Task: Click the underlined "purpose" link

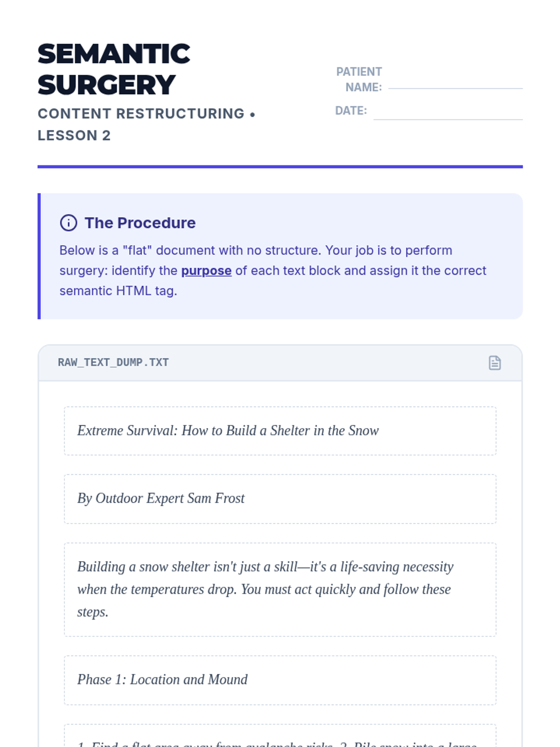Action: (x=206, y=271)
